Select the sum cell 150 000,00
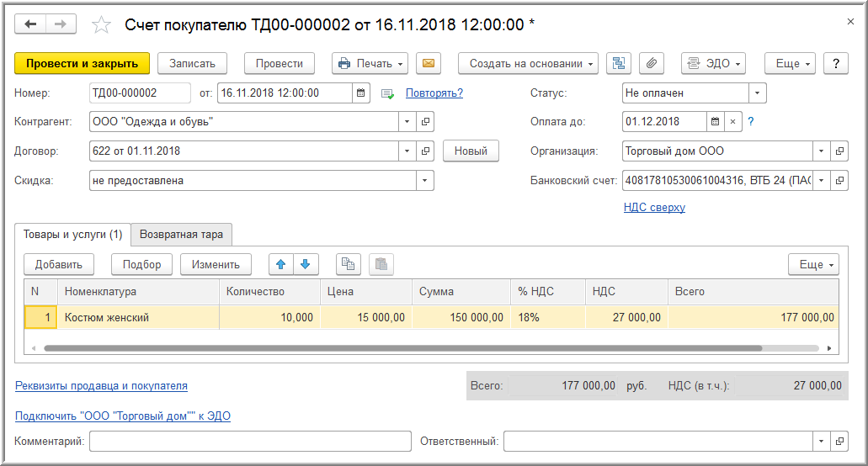 pyautogui.click(x=461, y=317)
